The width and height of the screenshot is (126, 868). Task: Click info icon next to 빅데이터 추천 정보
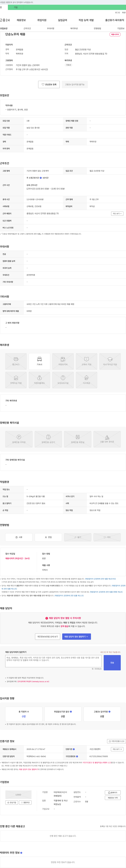click(21, 853)
